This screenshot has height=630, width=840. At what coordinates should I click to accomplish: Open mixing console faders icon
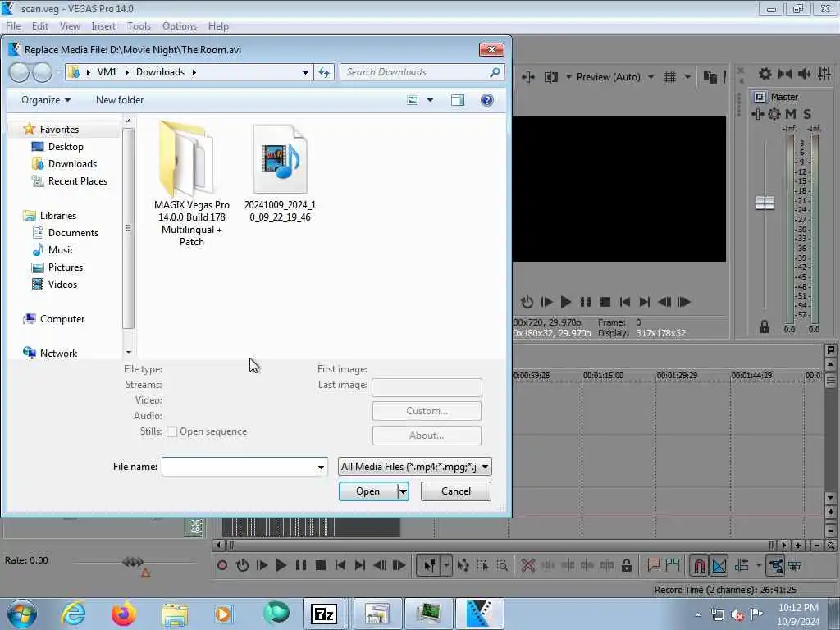click(x=824, y=74)
